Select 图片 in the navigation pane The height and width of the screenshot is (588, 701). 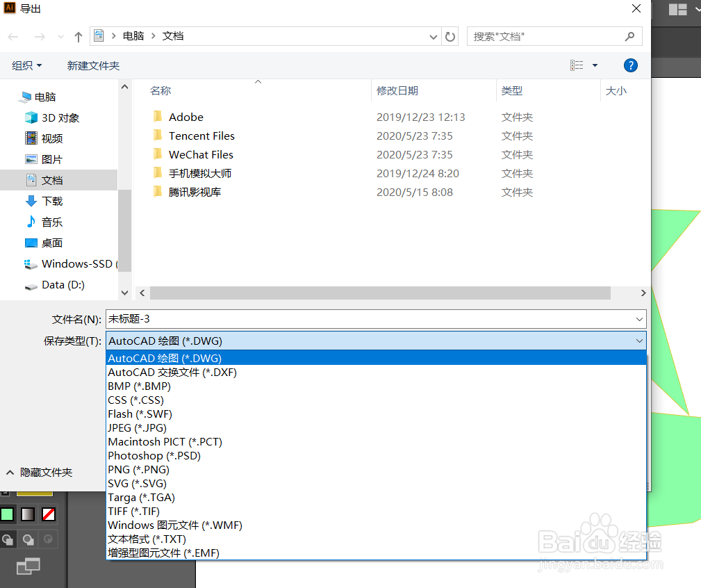pos(44,160)
